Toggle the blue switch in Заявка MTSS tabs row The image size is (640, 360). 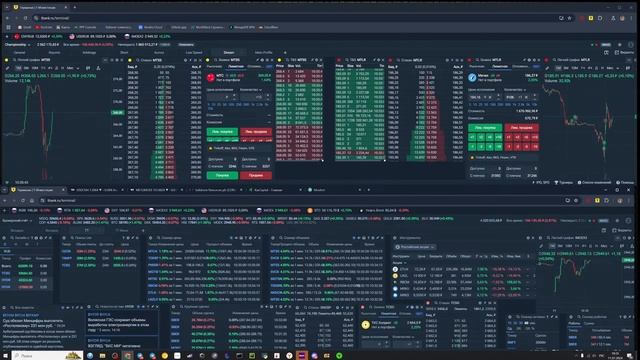point(269,66)
